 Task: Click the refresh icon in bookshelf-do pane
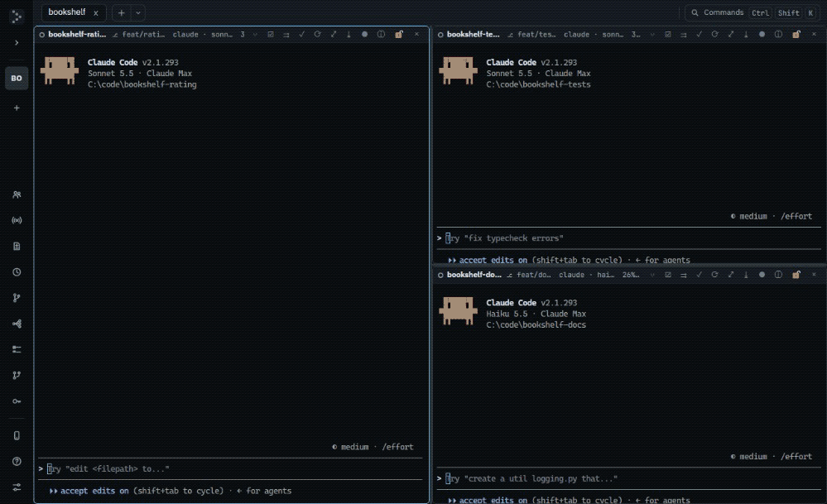click(714, 275)
